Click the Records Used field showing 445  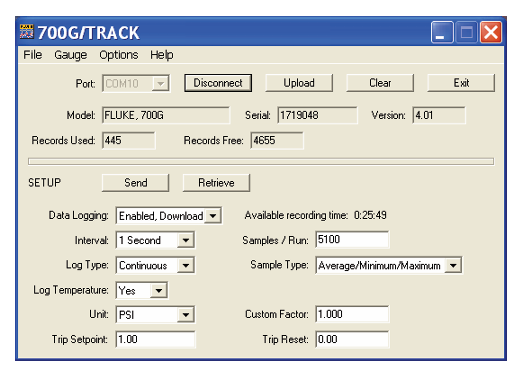point(129,140)
